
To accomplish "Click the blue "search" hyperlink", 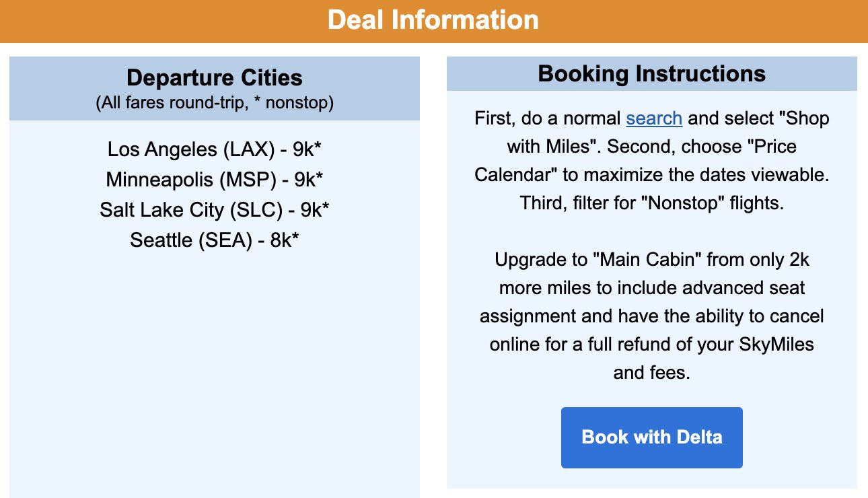I will click(654, 118).
